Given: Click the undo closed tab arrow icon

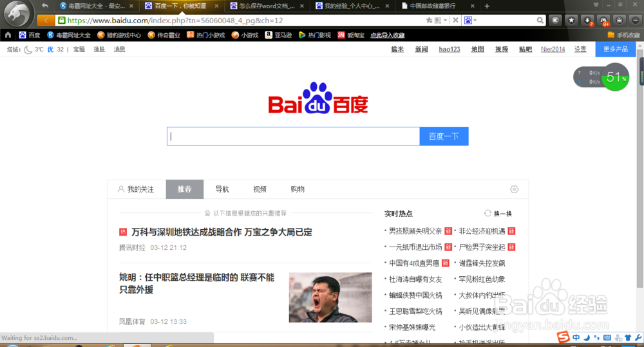Looking at the screenshot, I should [x=45, y=6].
